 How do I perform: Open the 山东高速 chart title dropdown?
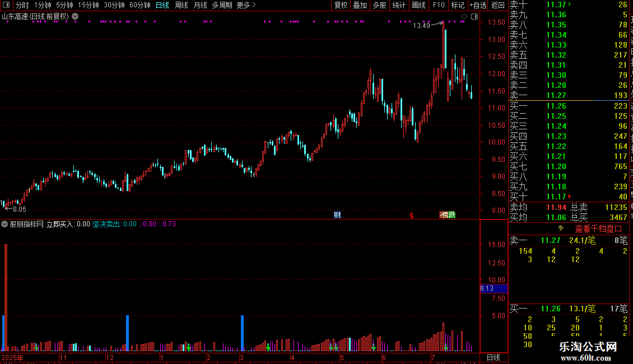click(75, 17)
